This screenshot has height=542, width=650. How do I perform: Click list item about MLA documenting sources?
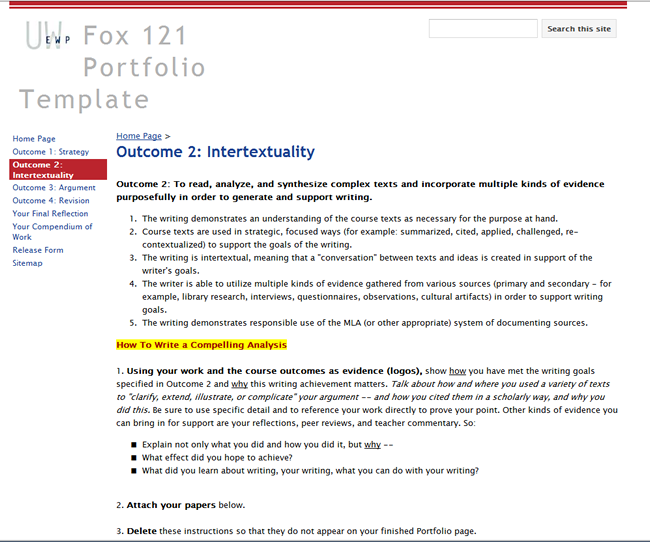click(365, 323)
